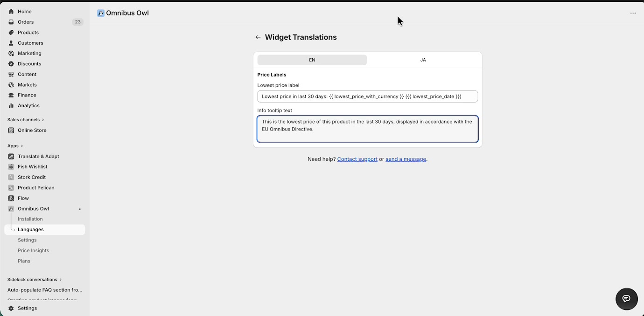Click the Products tag icon
Image resolution: width=644 pixels, height=316 pixels.
11,32
